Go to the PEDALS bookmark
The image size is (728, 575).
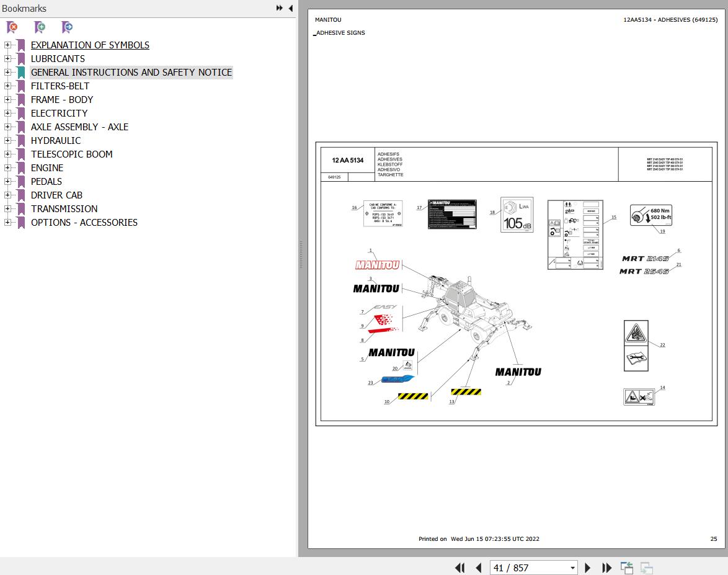coord(47,182)
